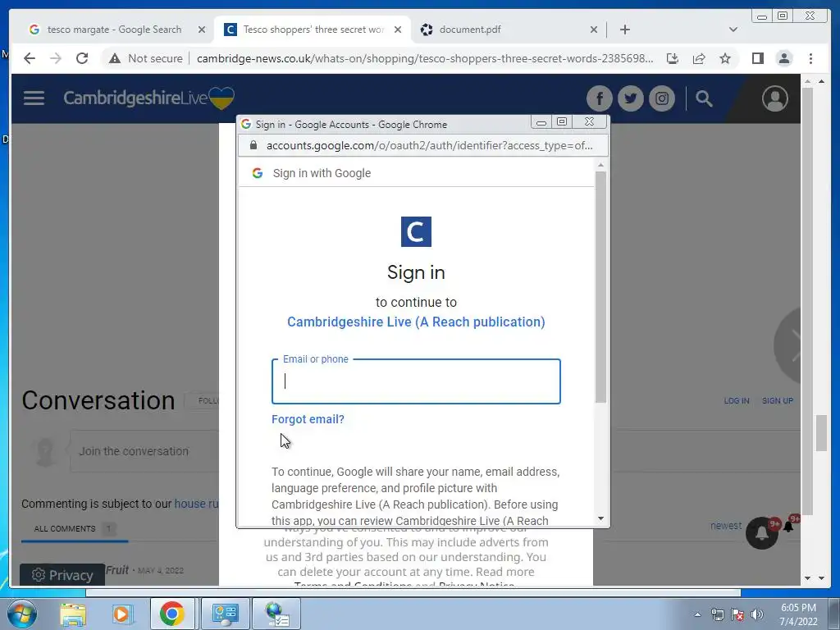Bookmark this page with the star icon

point(725,58)
